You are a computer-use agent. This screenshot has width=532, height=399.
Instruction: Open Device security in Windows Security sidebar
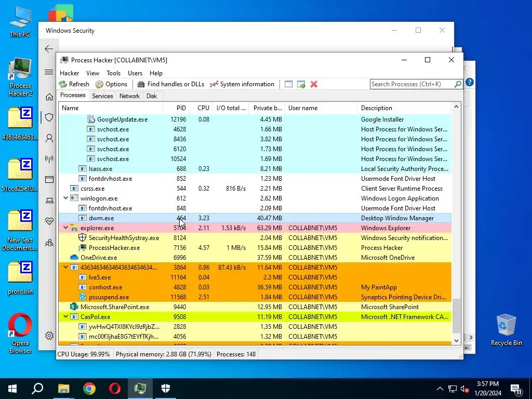tap(49, 201)
